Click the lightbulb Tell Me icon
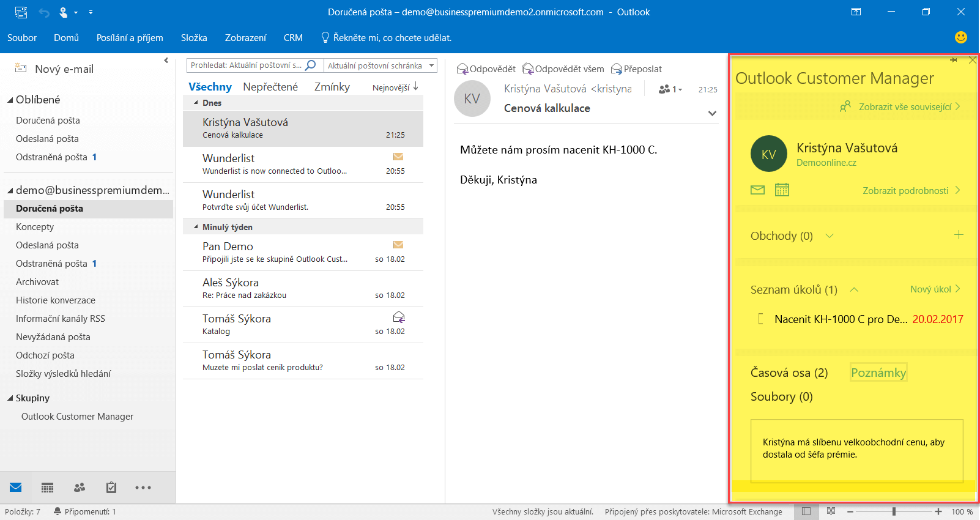Image resolution: width=980 pixels, height=520 pixels. 325,37
